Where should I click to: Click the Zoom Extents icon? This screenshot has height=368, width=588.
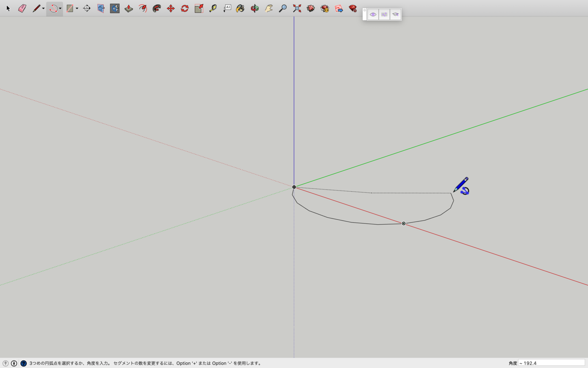(x=297, y=8)
